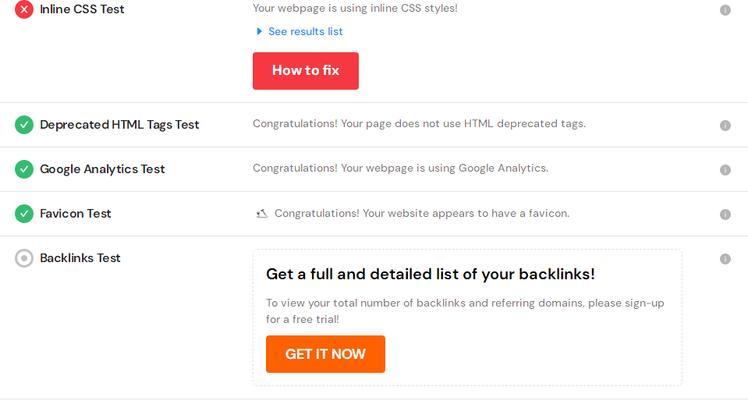Click the green checkmark beside Favicon Test
Viewport: 748px width, 400px height.
click(24, 214)
